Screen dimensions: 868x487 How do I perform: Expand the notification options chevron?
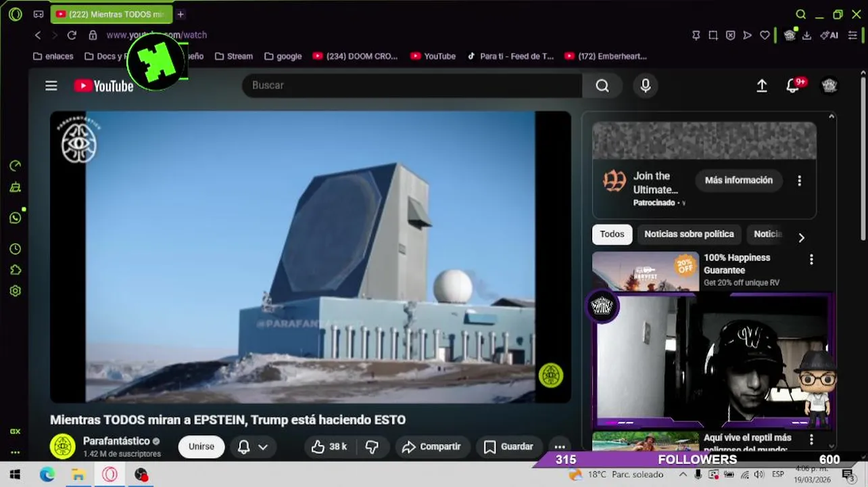(263, 446)
